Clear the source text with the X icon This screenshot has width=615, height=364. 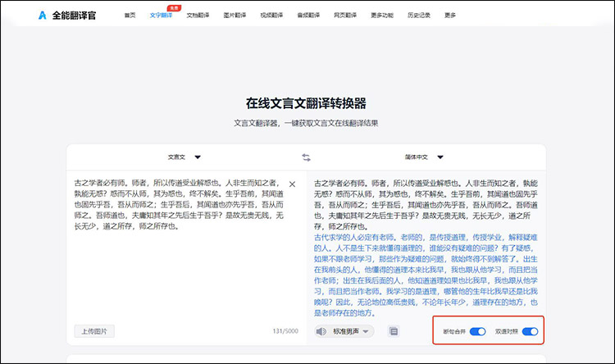292,184
